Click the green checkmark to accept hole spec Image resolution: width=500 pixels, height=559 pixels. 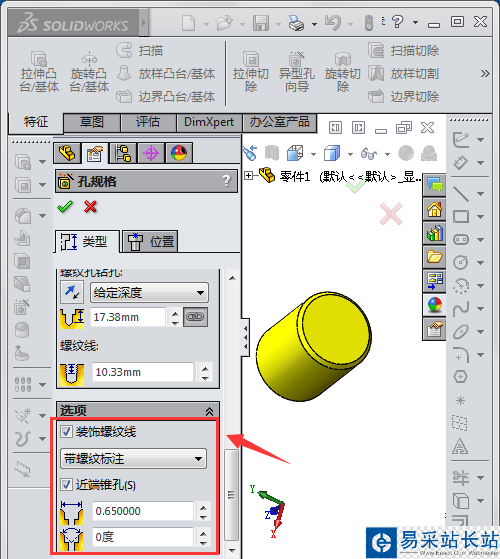coord(65,206)
